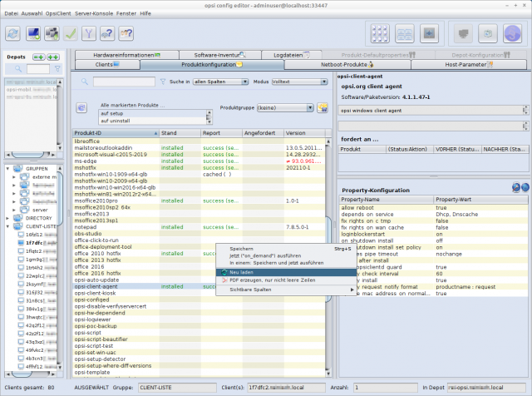Click the Version column header
The image size is (532, 396).
pyautogui.click(x=304, y=133)
